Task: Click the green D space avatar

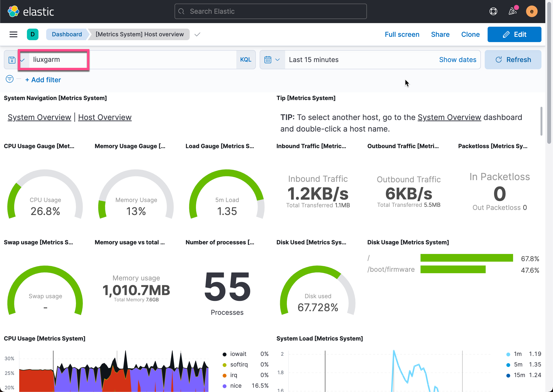Action: (x=32, y=34)
